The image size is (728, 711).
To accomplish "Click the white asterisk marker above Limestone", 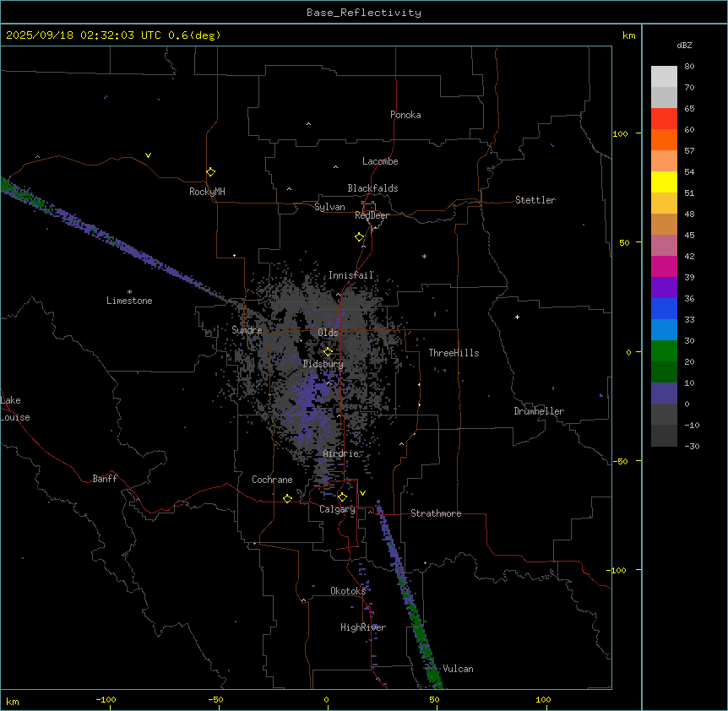I will pos(129,291).
